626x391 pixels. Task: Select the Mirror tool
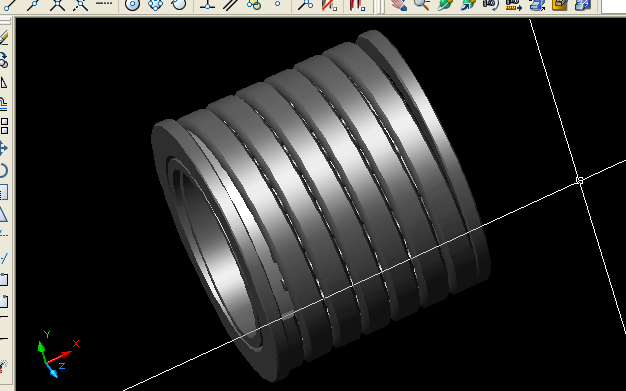coord(4,83)
